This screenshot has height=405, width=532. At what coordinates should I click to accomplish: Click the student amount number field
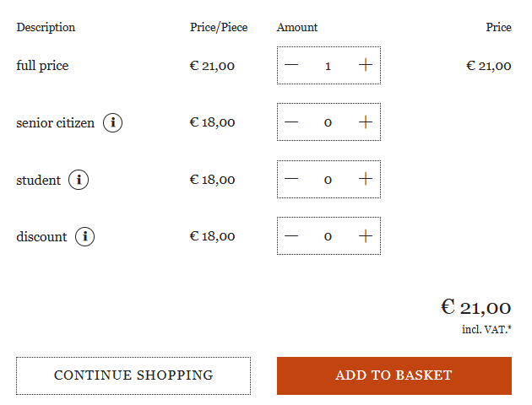point(328,179)
